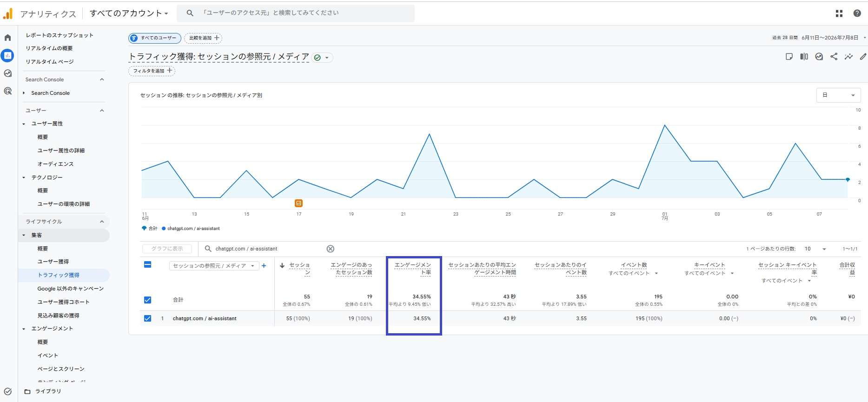Open リアルタイムの概要 in sidebar
This screenshot has height=402, width=868.
pos(49,48)
